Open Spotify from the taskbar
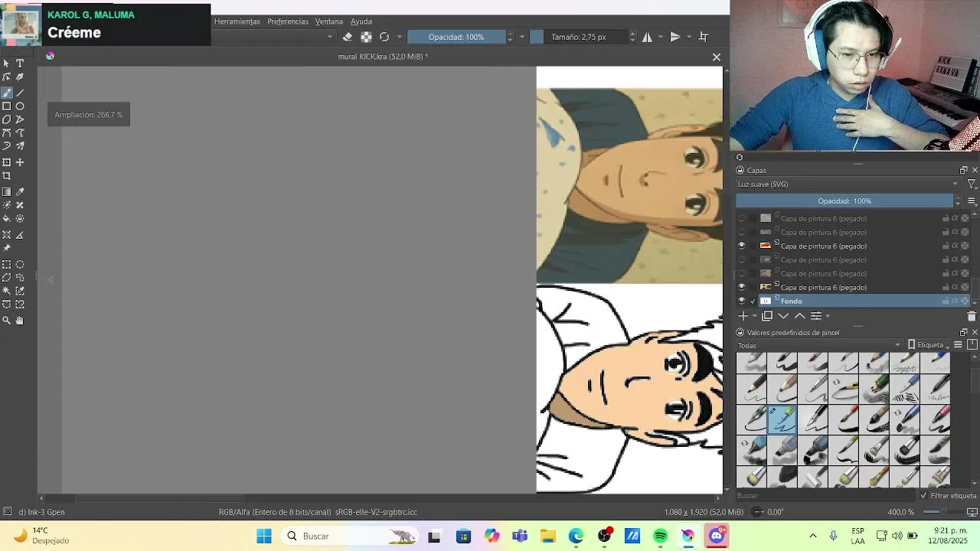The image size is (980, 551). 661,536
